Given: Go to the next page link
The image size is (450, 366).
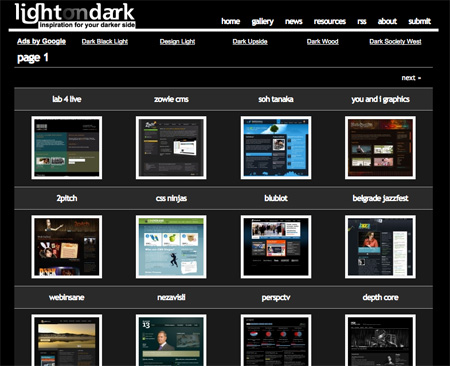Looking at the screenshot, I should click(411, 78).
